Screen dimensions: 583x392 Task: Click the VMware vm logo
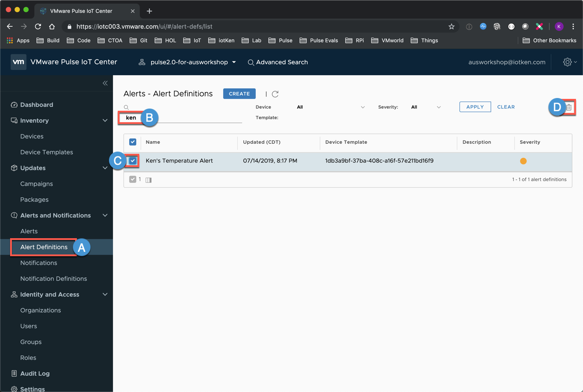18,62
